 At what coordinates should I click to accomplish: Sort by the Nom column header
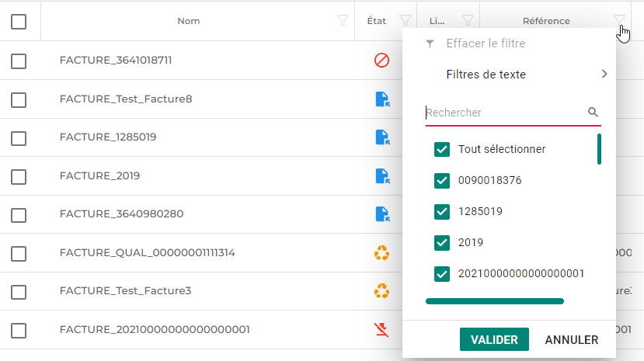[188, 21]
